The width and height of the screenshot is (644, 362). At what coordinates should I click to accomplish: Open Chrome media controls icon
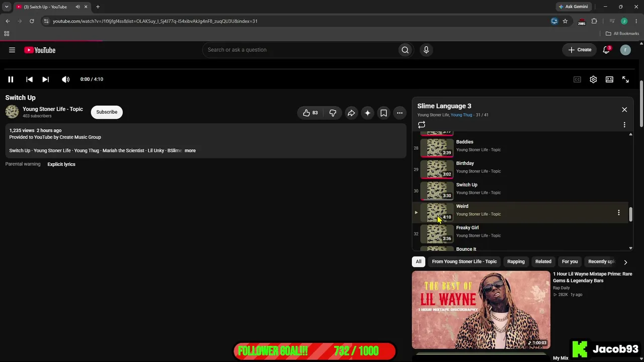(612, 21)
